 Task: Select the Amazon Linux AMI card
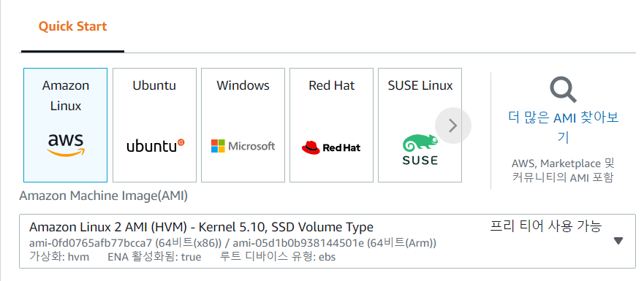65,125
